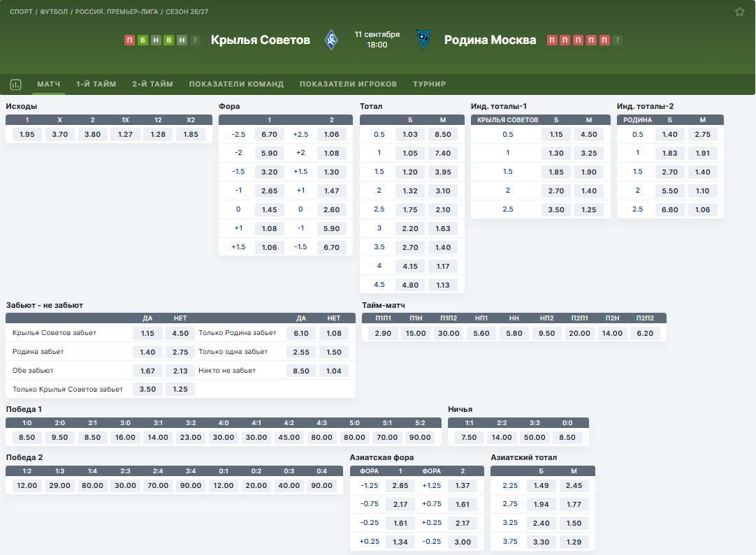Bet Обе забьют yes at 1.67
This screenshot has width=756, height=555.
tap(147, 371)
